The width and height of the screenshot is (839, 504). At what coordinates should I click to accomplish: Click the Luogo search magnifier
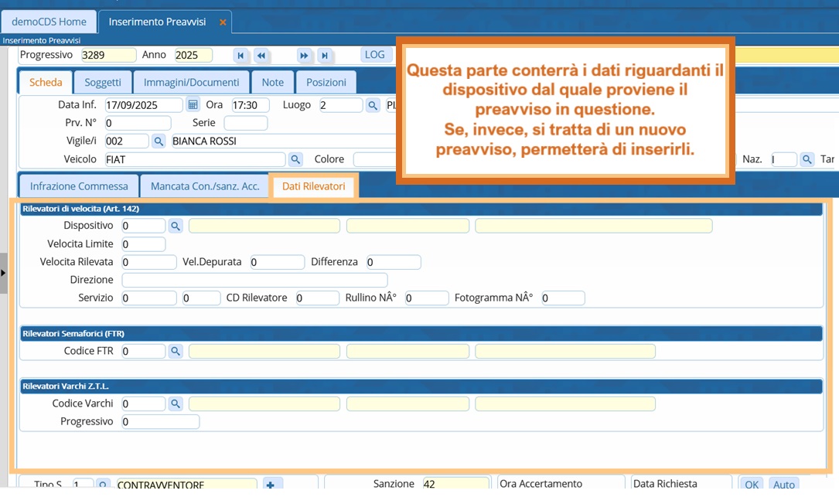372,105
